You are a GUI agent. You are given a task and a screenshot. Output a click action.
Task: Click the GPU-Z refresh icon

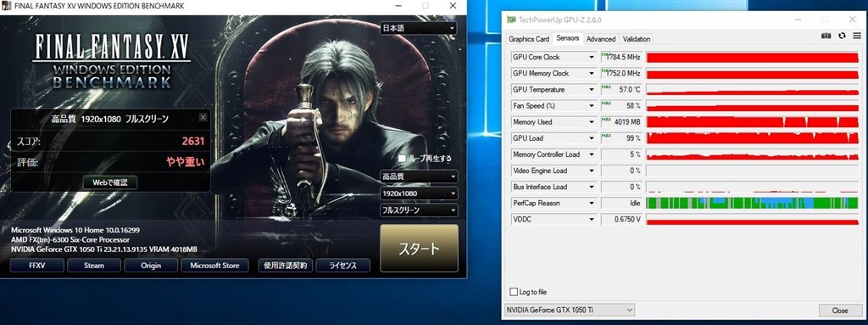tap(842, 36)
